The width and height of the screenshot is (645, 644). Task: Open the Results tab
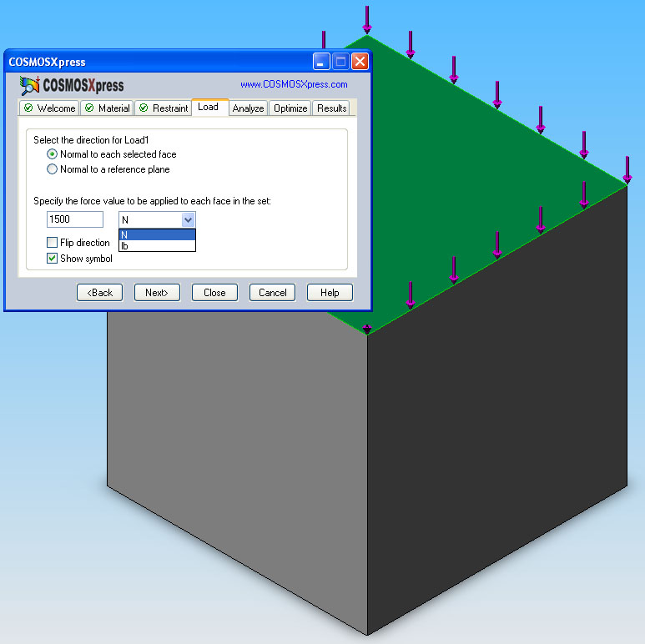[331, 108]
